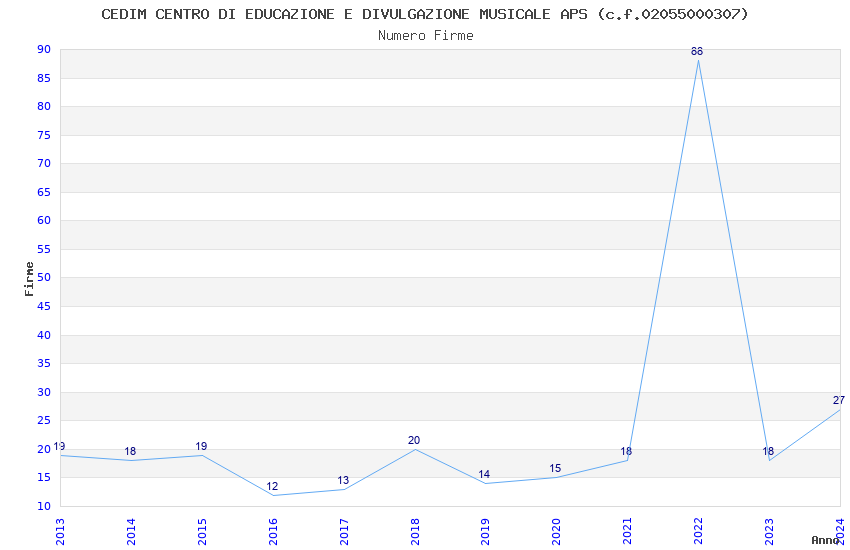Click data point label 15 for 2020

[x=555, y=469]
